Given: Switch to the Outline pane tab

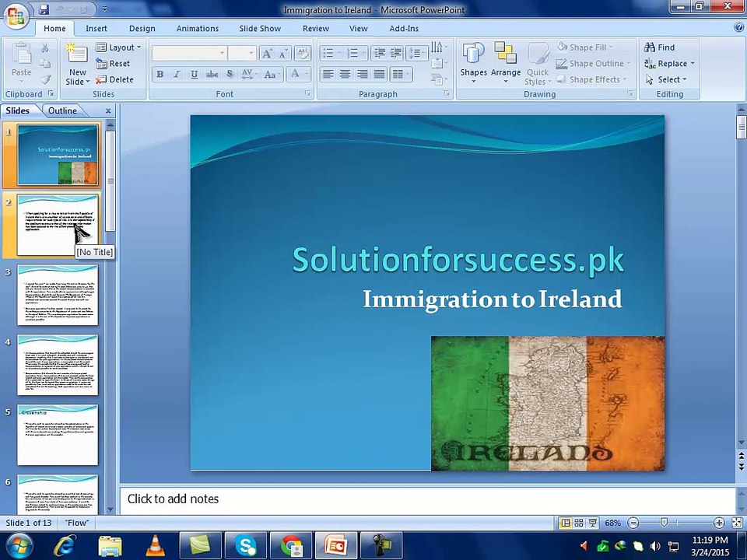Looking at the screenshot, I should (62, 110).
